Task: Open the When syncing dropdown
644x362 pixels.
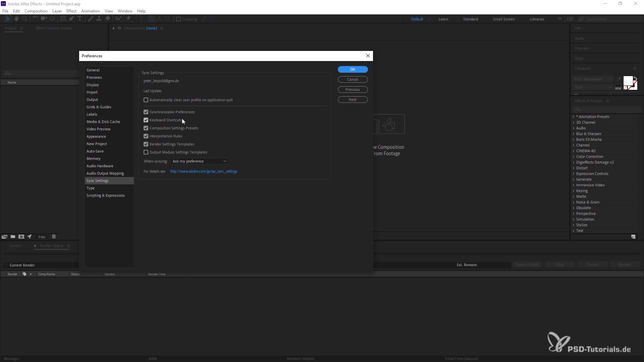Action: pos(199,161)
